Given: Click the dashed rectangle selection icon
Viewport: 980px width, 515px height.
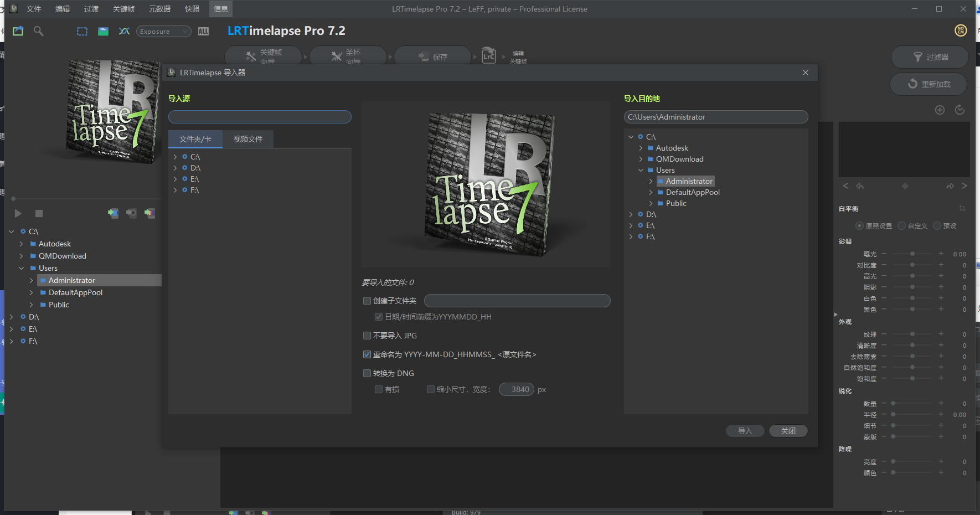Looking at the screenshot, I should [x=82, y=32].
